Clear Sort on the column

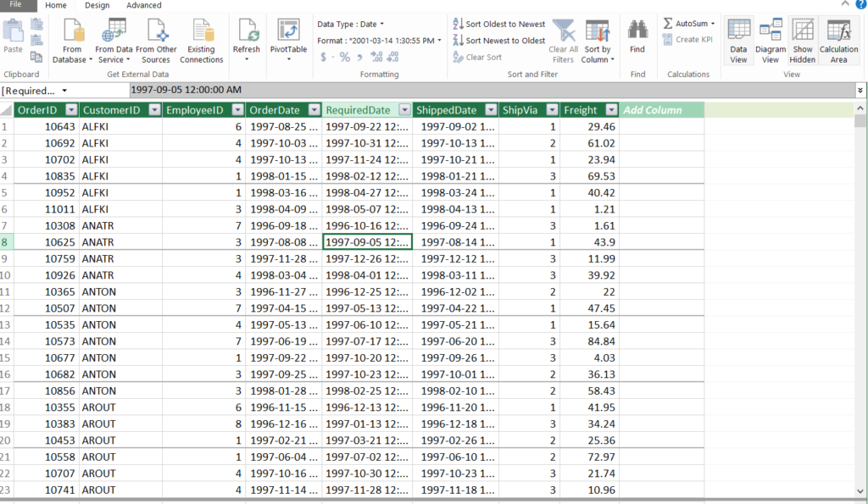point(477,57)
